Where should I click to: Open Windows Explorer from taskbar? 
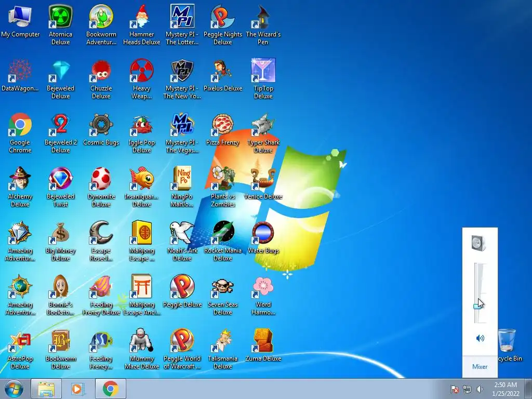[46, 389]
